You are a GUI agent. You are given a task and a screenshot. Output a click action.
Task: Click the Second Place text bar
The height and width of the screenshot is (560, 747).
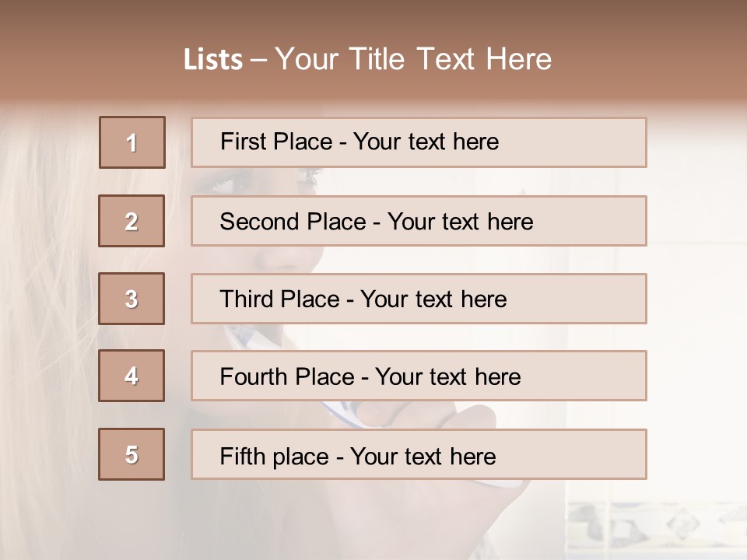419,221
